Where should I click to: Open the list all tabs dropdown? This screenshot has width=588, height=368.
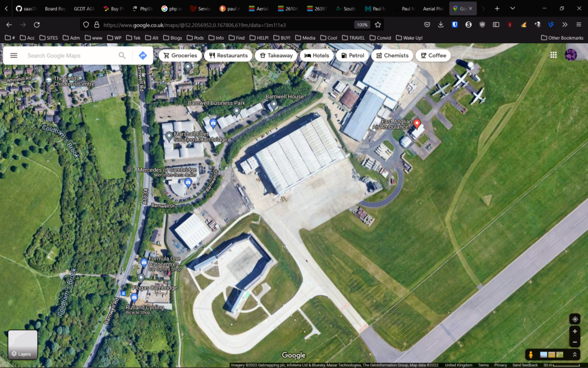click(x=513, y=9)
